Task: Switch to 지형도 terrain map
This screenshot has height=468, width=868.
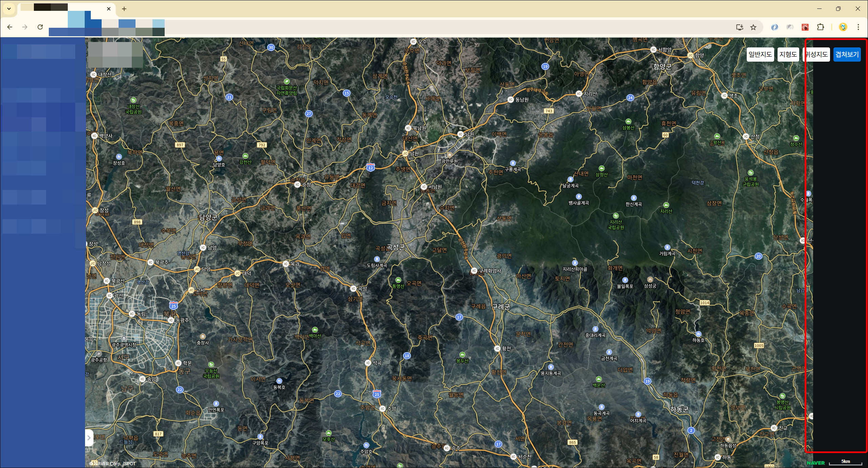Action: coord(788,55)
